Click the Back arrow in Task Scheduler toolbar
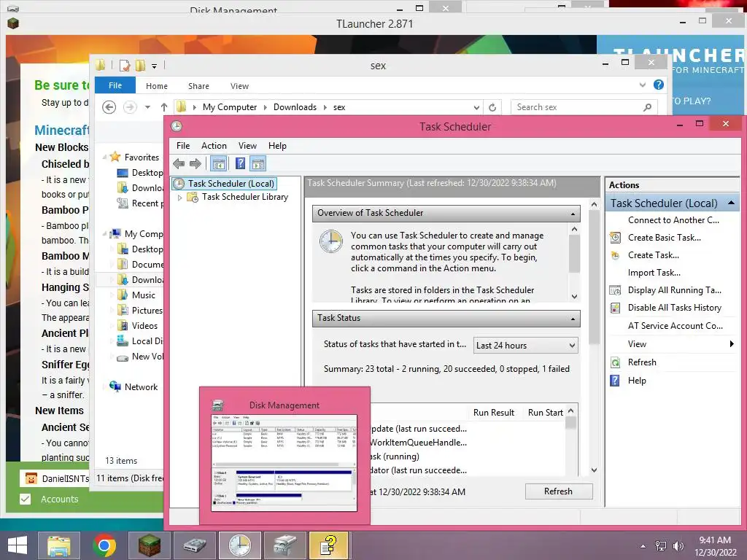Image resolution: width=747 pixels, height=560 pixels. coord(179,164)
